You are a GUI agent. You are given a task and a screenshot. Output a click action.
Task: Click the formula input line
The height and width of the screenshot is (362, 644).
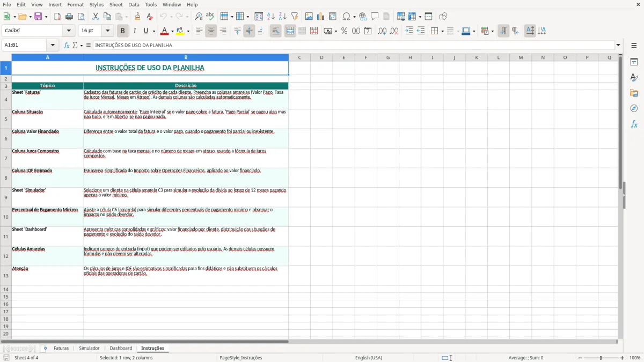pos(354,45)
